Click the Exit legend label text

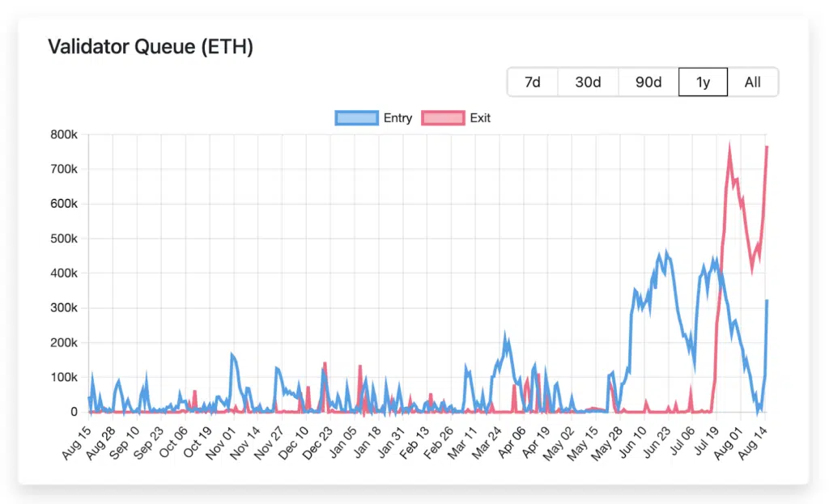480,117
